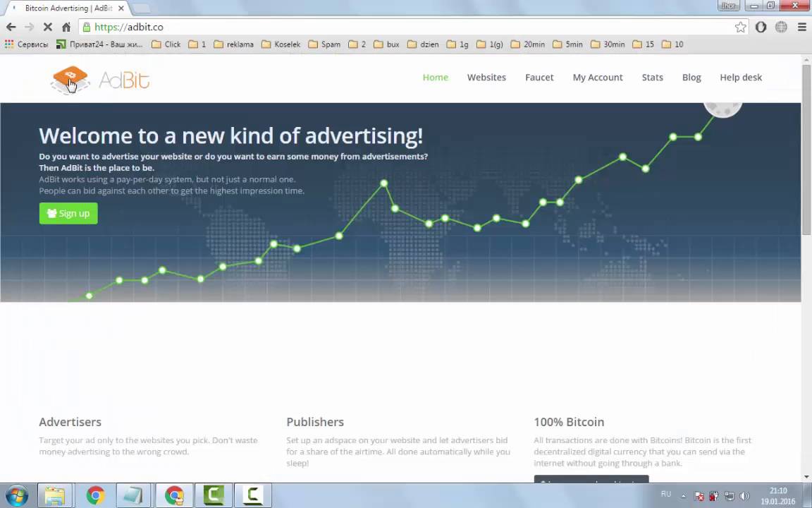Open the Сервисы apps shortcut
812x508 pixels.
pos(26,44)
